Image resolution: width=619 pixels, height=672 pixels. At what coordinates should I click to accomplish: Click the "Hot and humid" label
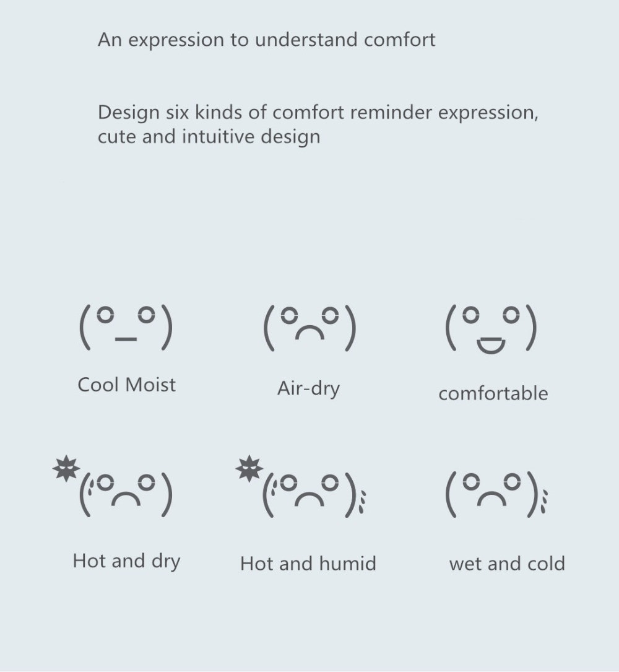(x=308, y=563)
